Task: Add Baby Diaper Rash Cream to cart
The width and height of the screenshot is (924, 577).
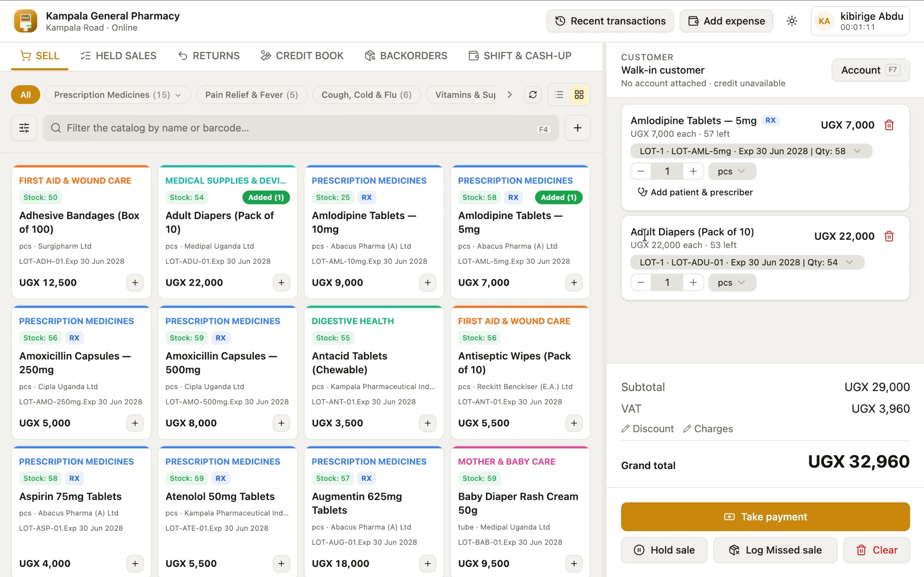Action: tap(574, 563)
